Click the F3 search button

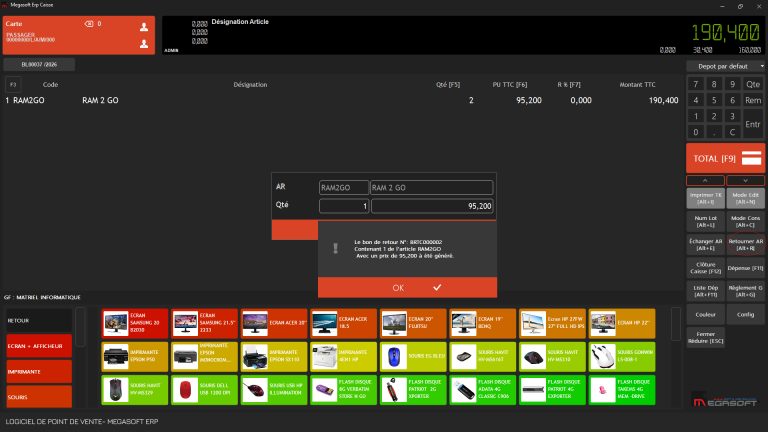click(13, 85)
